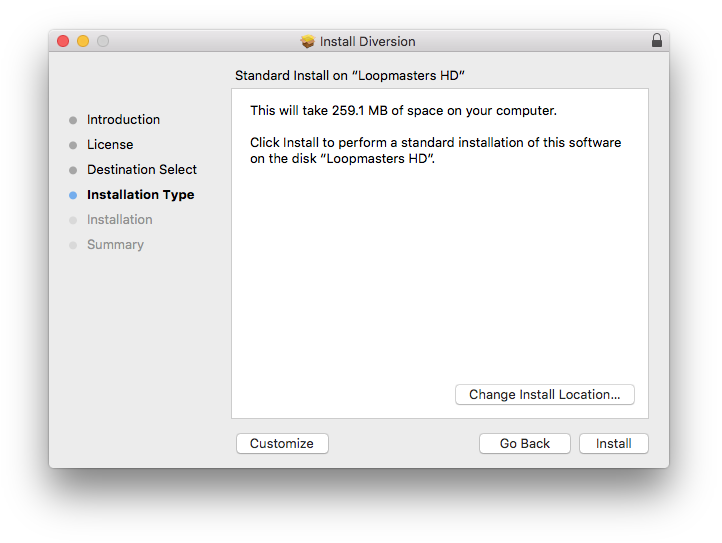
Task: Minimize the installer with the yellow button
Action: pyautogui.click(x=83, y=41)
